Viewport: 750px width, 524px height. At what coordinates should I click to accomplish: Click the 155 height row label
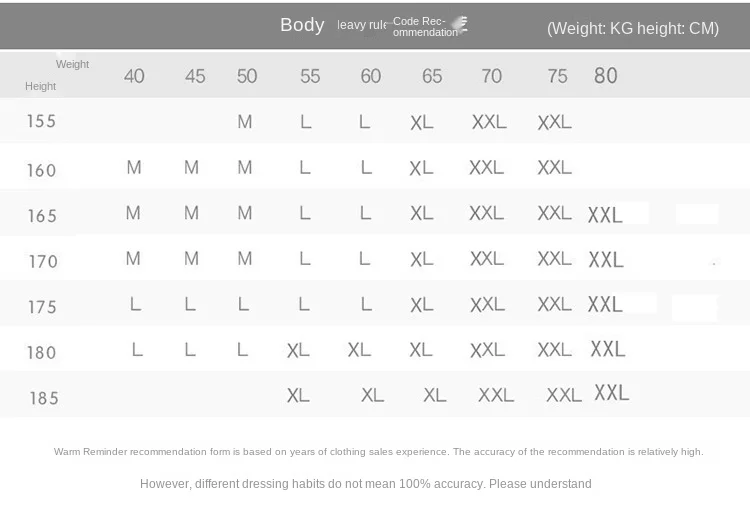coord(42,121)
